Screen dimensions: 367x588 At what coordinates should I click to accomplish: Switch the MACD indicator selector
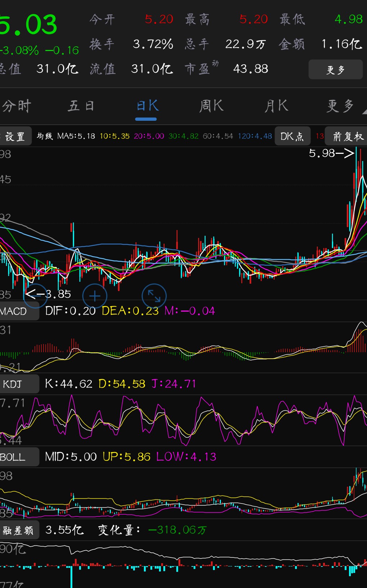(19, 311)
